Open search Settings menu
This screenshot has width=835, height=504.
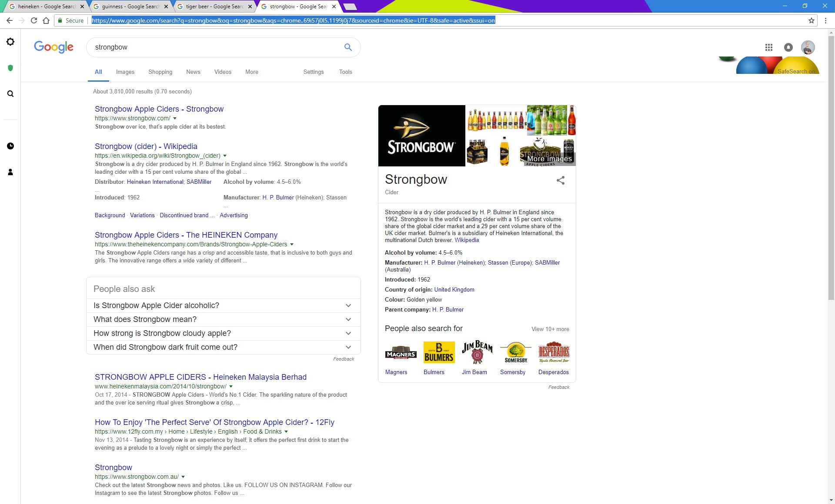click(x=314, y=72)
